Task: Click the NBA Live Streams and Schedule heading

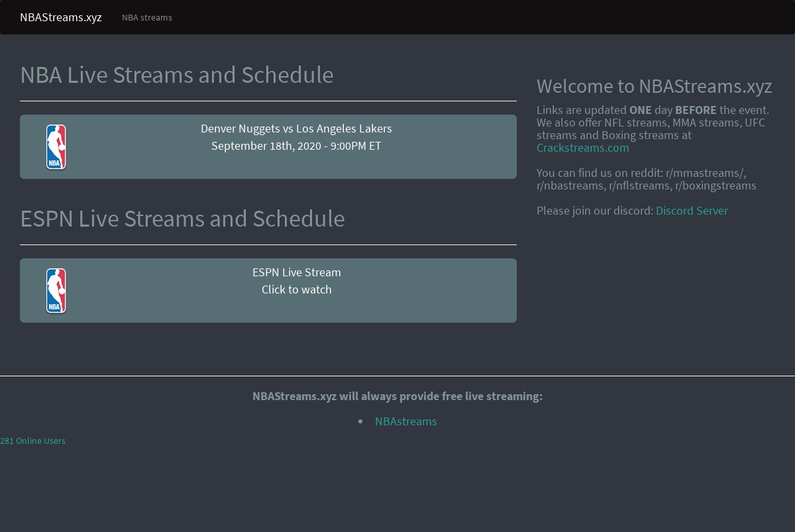Action: coord(177,75)
